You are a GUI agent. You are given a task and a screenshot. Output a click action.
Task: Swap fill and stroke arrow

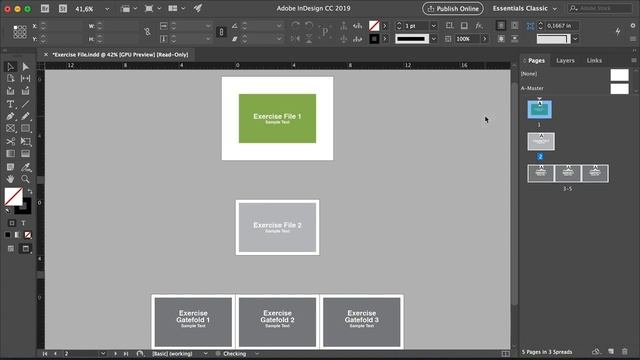click(x=30, y=191)
